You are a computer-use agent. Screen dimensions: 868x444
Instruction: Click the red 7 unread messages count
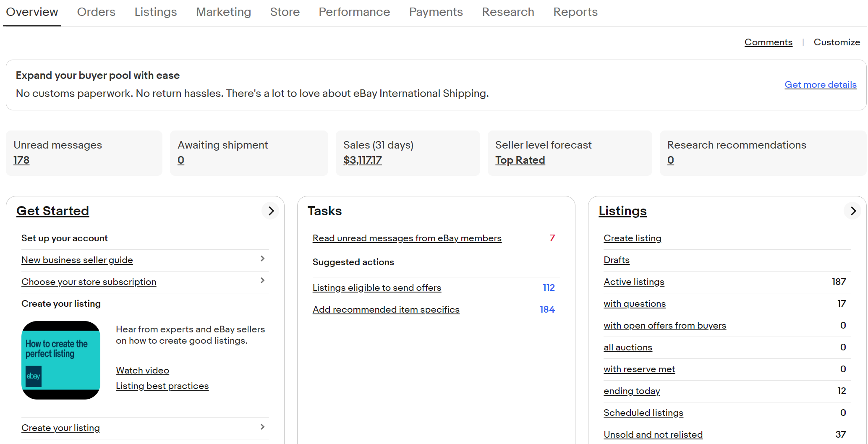click(552, 238)
